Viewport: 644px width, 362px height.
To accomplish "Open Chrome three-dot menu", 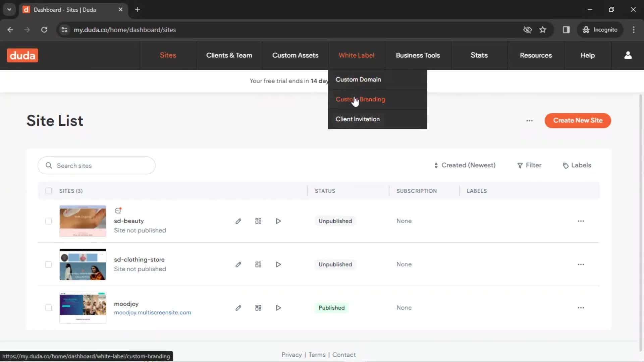I will tap(634, 30).
